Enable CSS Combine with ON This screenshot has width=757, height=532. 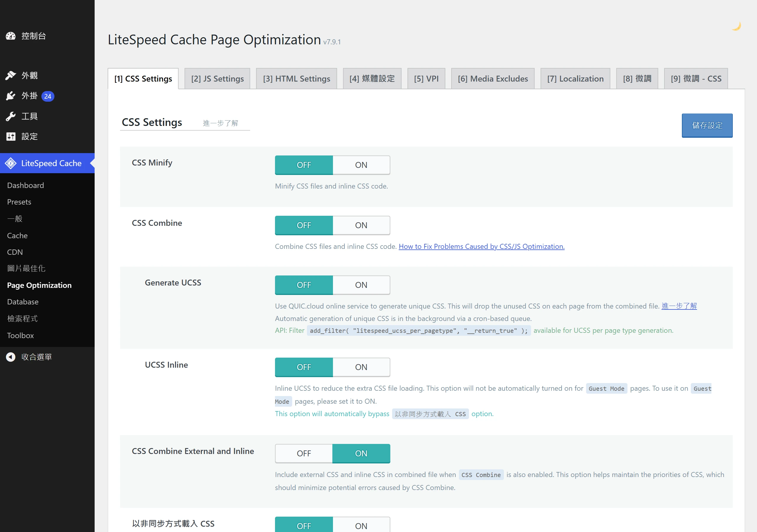click(x=361, y=226)
